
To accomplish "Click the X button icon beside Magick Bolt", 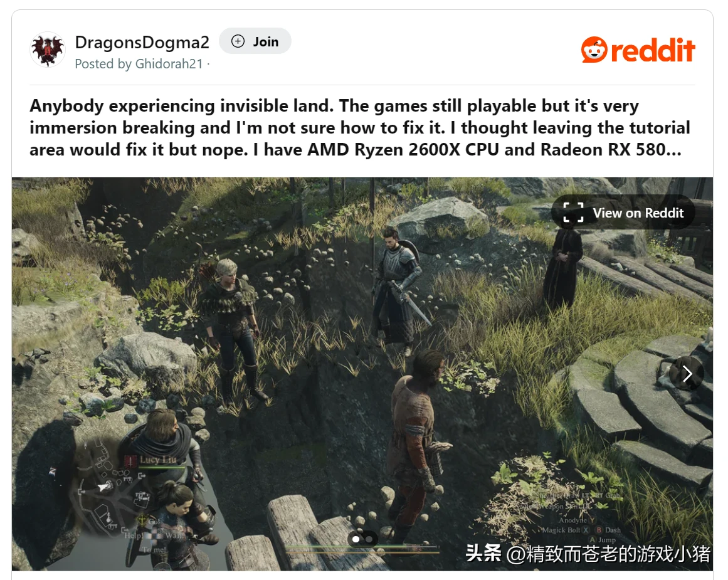I will click(x=586, y=530).
